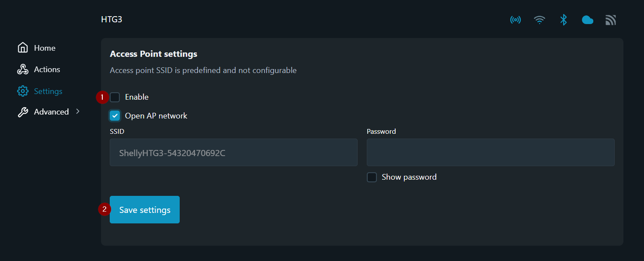Open the Actions menu item
The image size is (644, 261).
pos(47,70)
